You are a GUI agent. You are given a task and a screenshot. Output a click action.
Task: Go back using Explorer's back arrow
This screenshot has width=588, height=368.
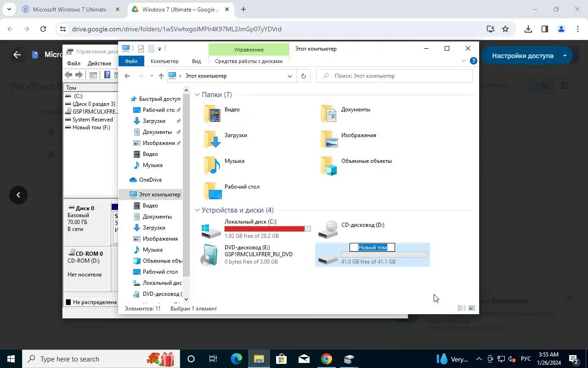127,76
